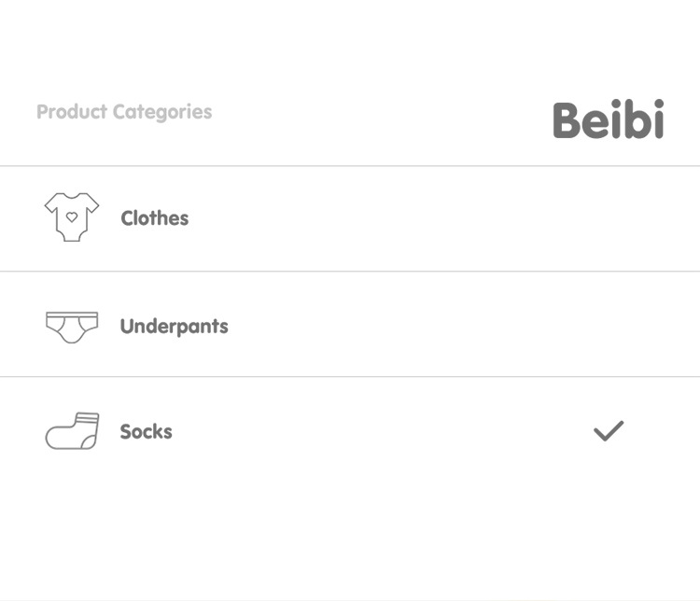Uncheck the Socks checkmark
Viewport: 700px width, 601px height.
click(x=609, y=431)
